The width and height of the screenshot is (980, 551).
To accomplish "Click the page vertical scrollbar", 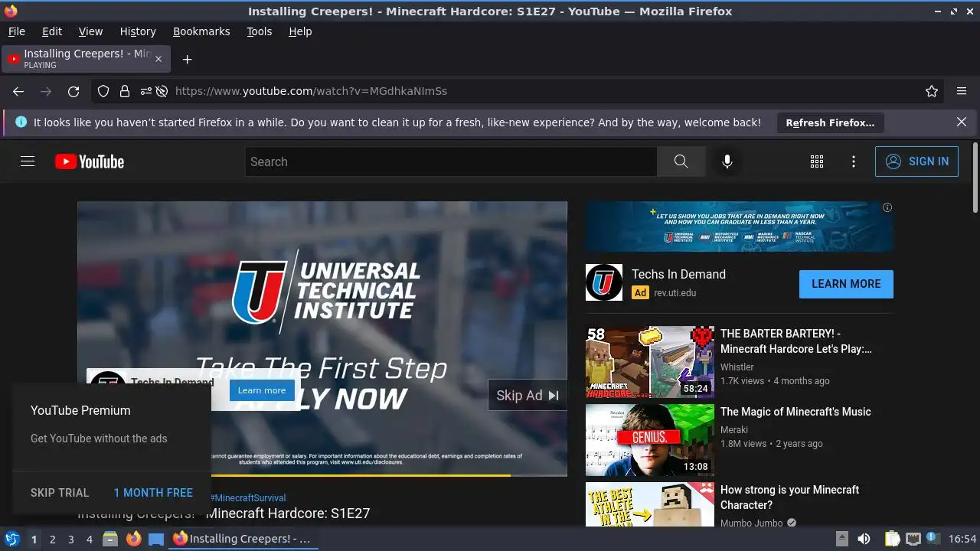I will (975, 178).
